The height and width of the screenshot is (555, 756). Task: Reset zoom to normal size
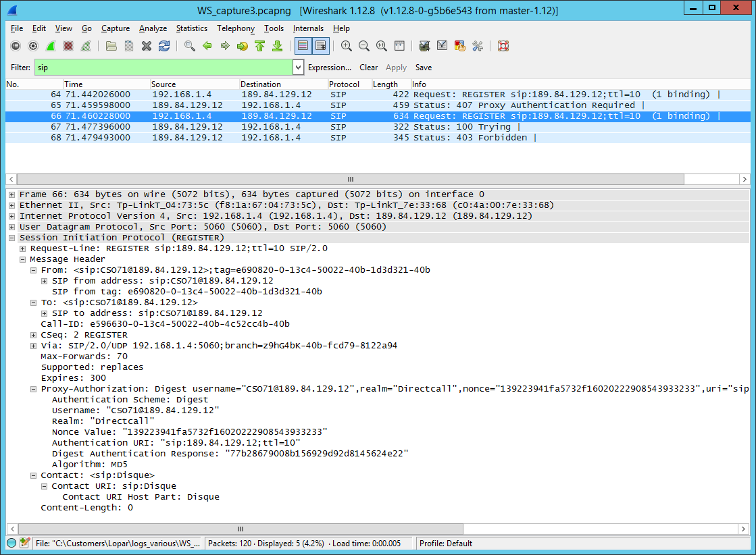381,46
